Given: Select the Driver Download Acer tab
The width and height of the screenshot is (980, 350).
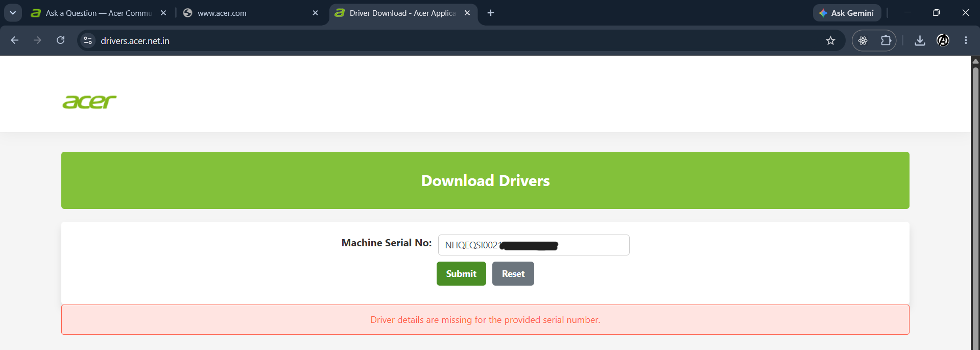Looking at the screenshot, I should pyautogui.click(x=402, y=13).
